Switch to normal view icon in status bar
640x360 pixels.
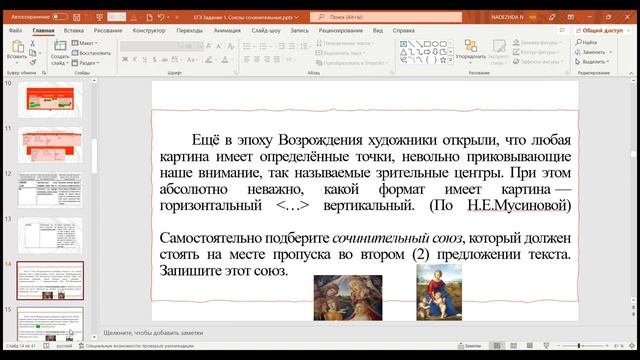point(497,346)
